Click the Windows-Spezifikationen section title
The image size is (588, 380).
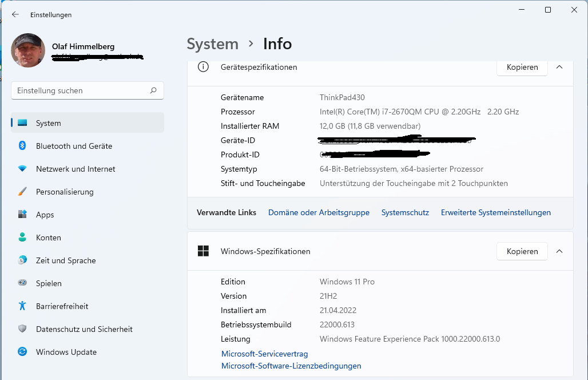click(265, 251)
